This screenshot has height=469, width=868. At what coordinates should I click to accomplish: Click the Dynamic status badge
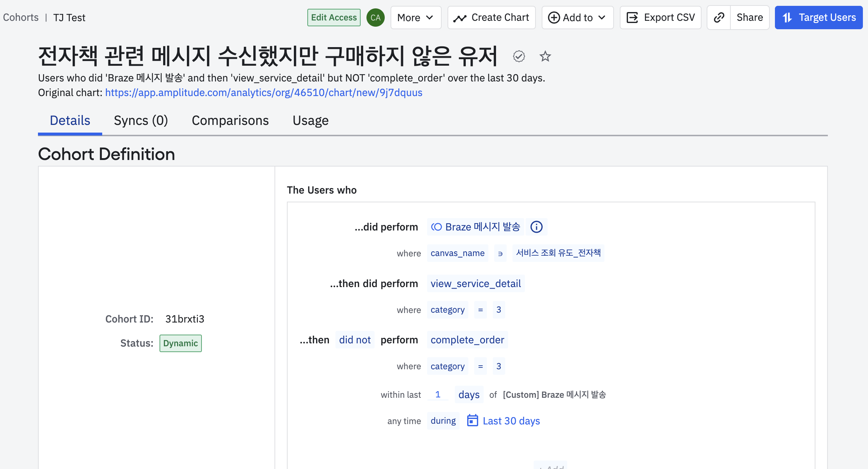click(x=180, y=343)
